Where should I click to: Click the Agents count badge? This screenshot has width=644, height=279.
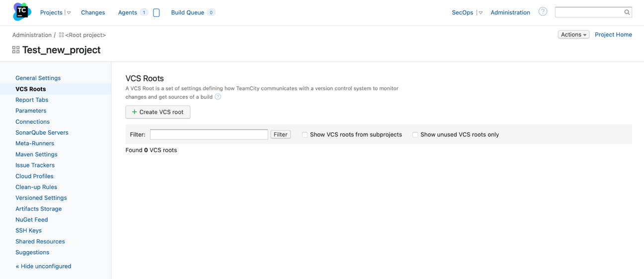point(144,12)
